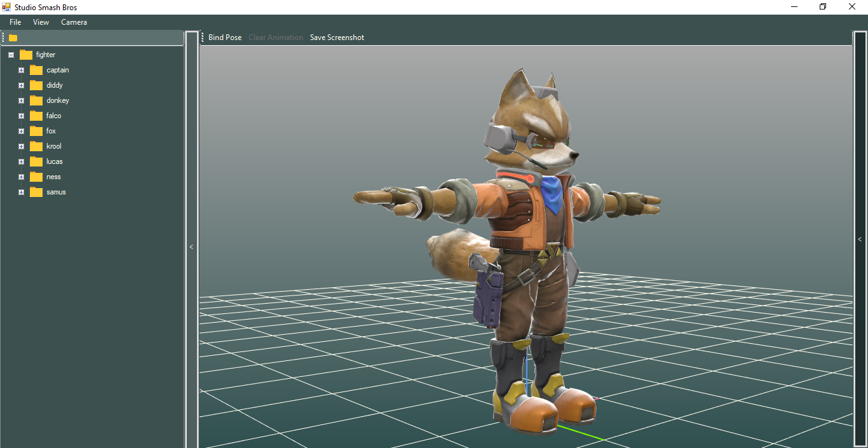Click the open-folder icon above the file tree
The height and width of the screenshot is (448, 868).
click(x=13, y=38)
